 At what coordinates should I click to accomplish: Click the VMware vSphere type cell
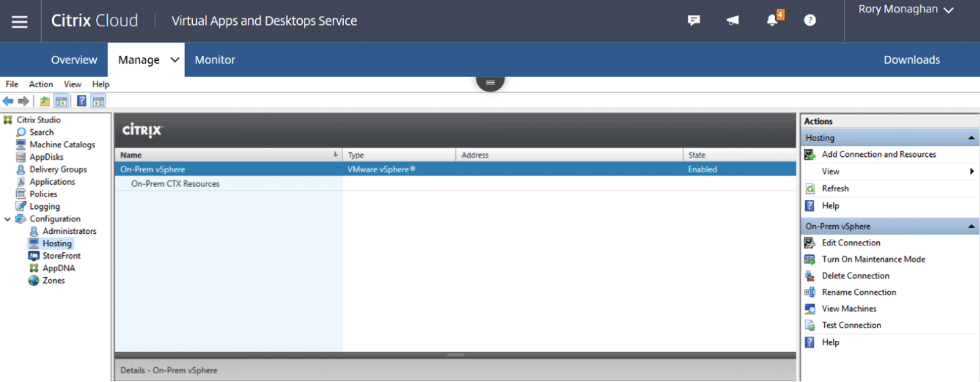coord(381,170)
